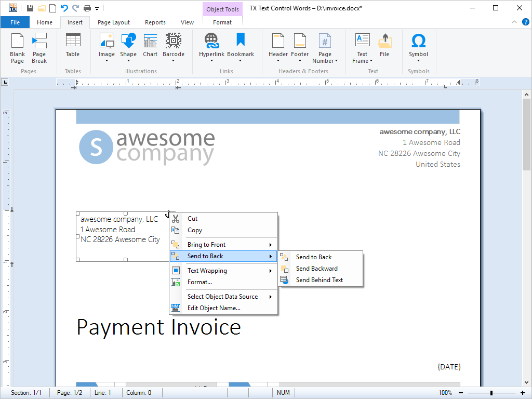Open the File tab
Viewport: 532px width, 399px height.
pos(15,22)
